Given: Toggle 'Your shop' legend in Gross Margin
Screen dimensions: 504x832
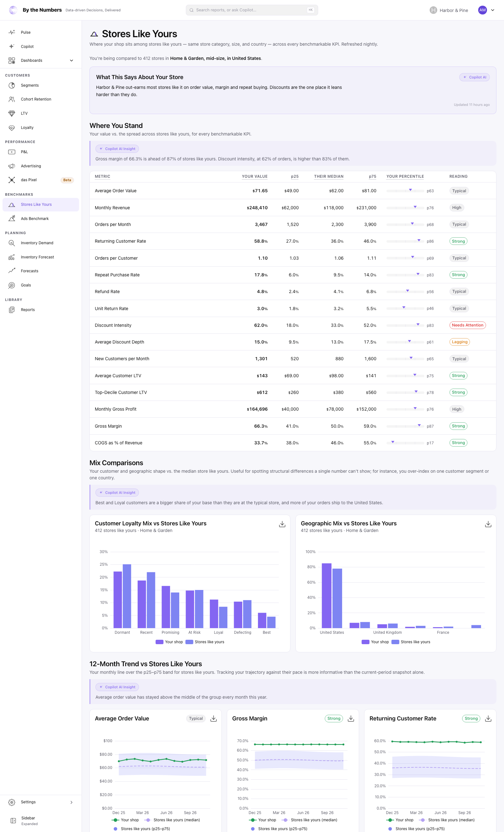Looking at the screenshot, I should point(262,820).
